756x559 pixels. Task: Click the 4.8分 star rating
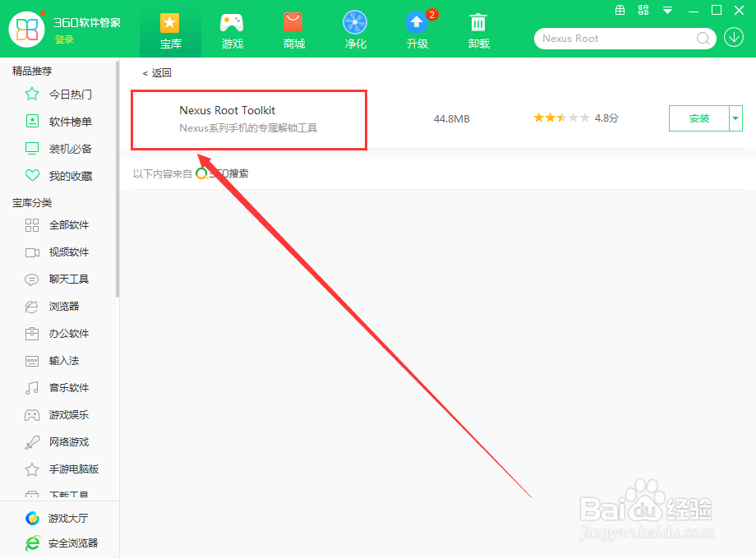[576, 118]
